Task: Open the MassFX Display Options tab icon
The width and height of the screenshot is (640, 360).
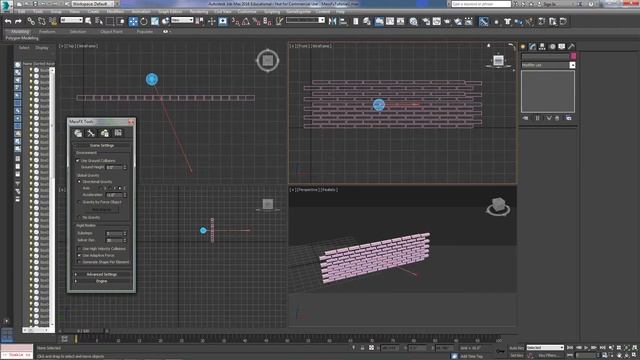Action: click(x=118, y=133)
